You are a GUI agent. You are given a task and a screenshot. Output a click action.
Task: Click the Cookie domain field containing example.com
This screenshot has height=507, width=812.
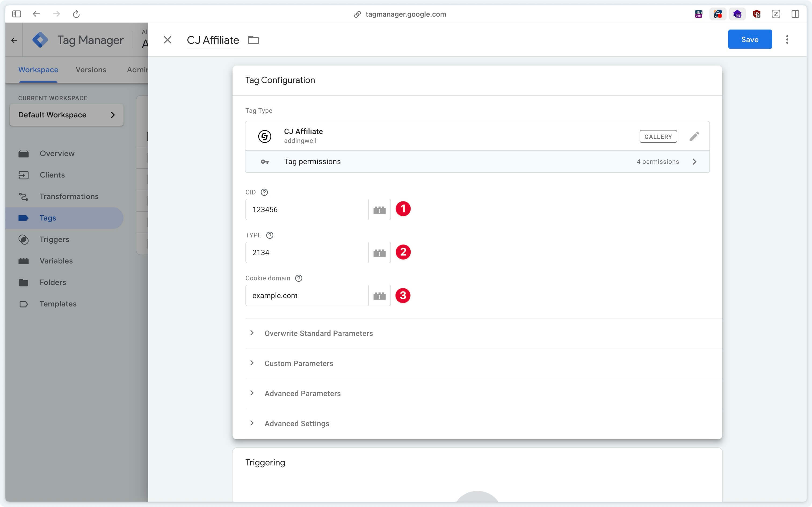click(x=307, y=295)
